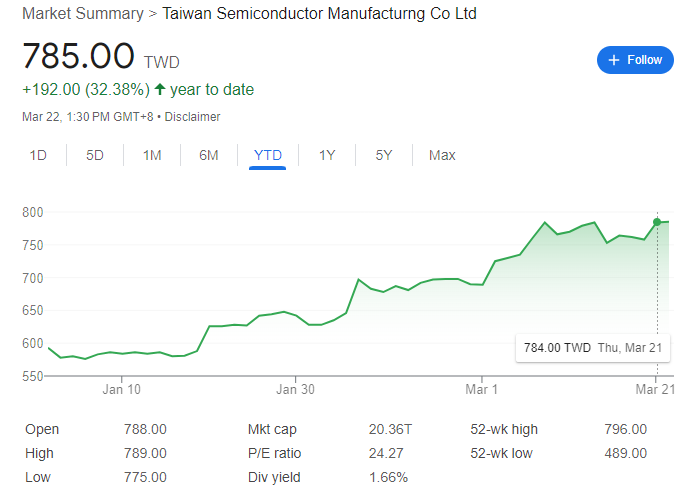Screen dimensions: 700x493
Task: Show the 1Y chart range
Action: pos(327,155)
